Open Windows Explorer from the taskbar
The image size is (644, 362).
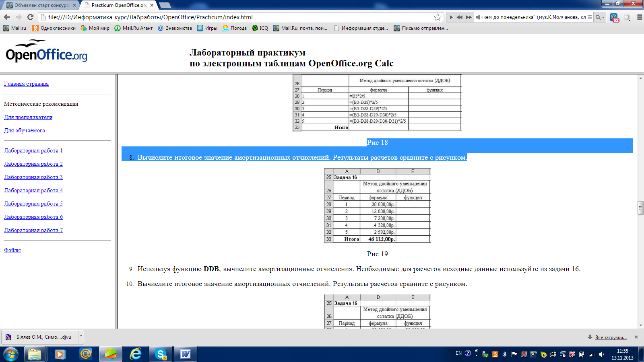click(x=35, y=354)
